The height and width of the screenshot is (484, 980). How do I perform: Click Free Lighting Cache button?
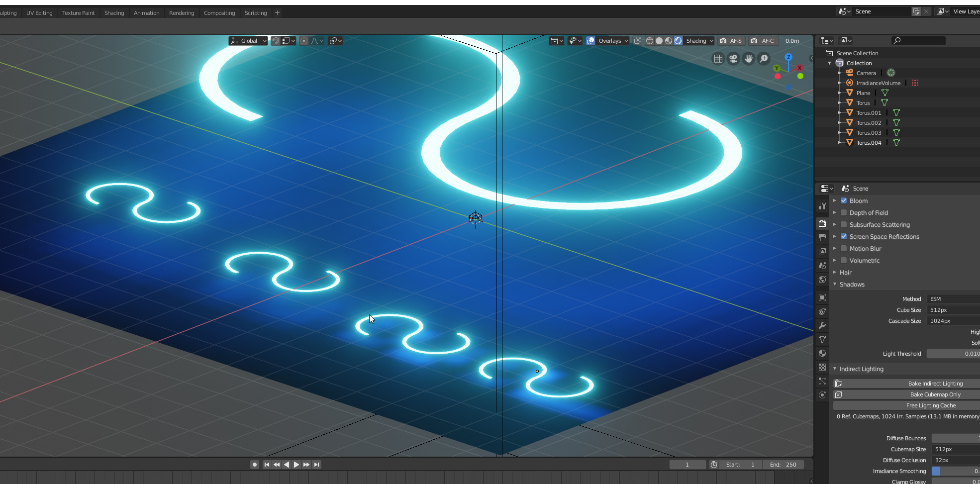coord(906,405)
